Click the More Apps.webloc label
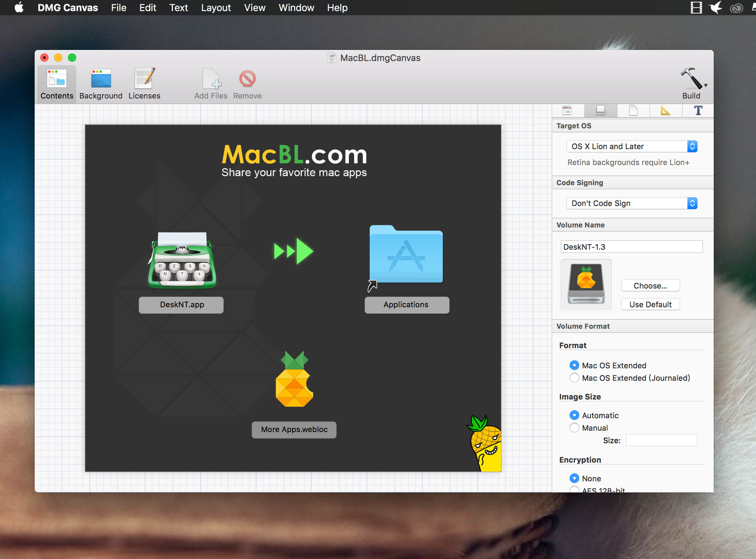The height and width of the screenshot is (559, 756). (x=294, y=430)
